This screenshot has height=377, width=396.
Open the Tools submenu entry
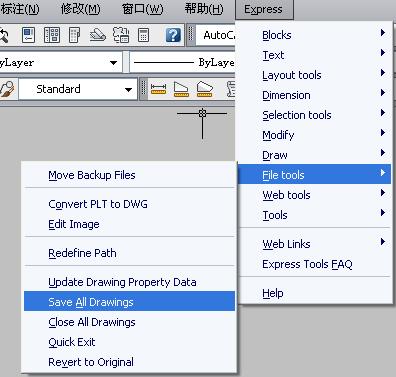pyautogui.click(x=314, y=215)
